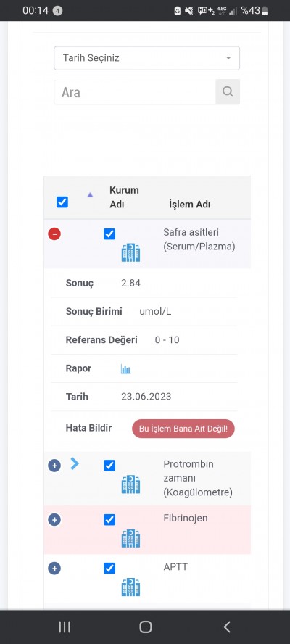Screen dimensions: 290x644
Task: Open the Tarih Seçiniz dropdown
Action: pyautogui.click(x=146, y=58)
